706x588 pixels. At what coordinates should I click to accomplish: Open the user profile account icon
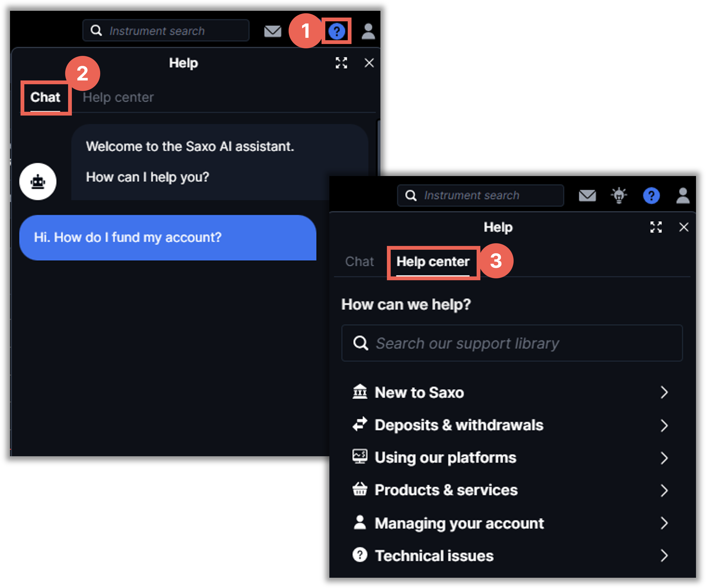pos(369,31)
